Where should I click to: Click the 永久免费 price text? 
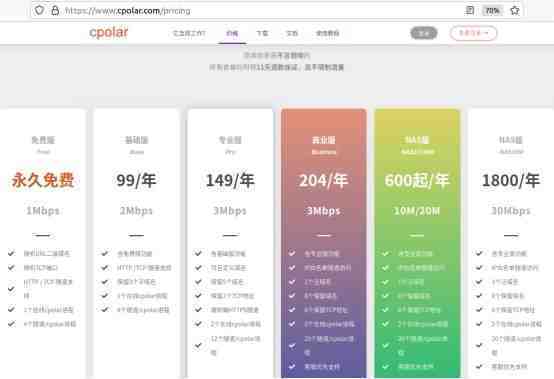[43, 180]
